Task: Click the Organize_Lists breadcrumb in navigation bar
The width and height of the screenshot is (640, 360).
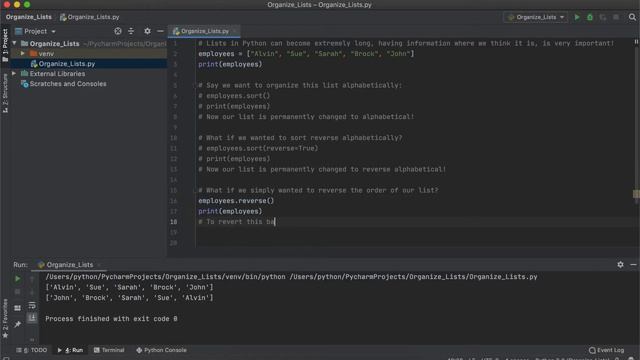Action: click(29, 17)
